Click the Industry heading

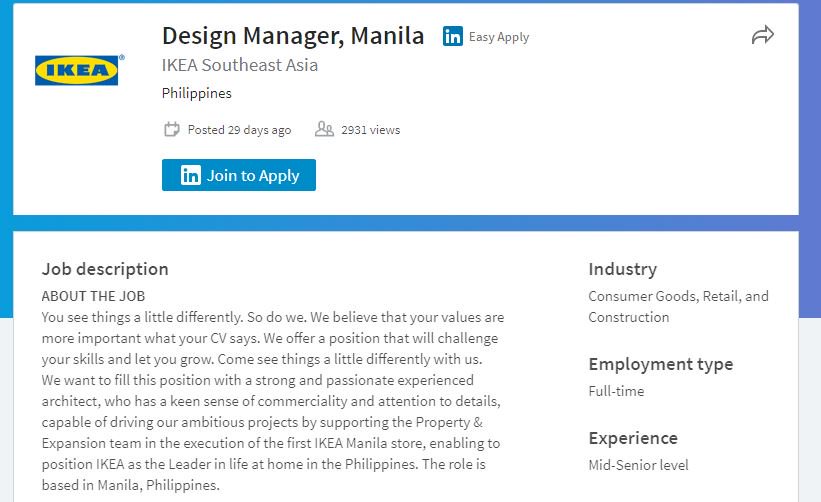pos(623,269)
